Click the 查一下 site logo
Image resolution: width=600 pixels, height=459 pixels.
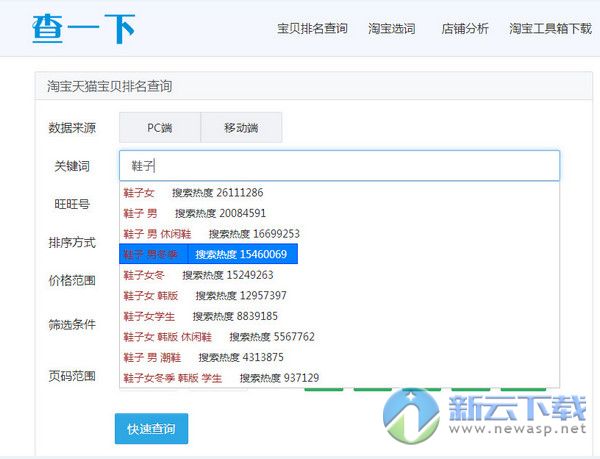(84, 28)
